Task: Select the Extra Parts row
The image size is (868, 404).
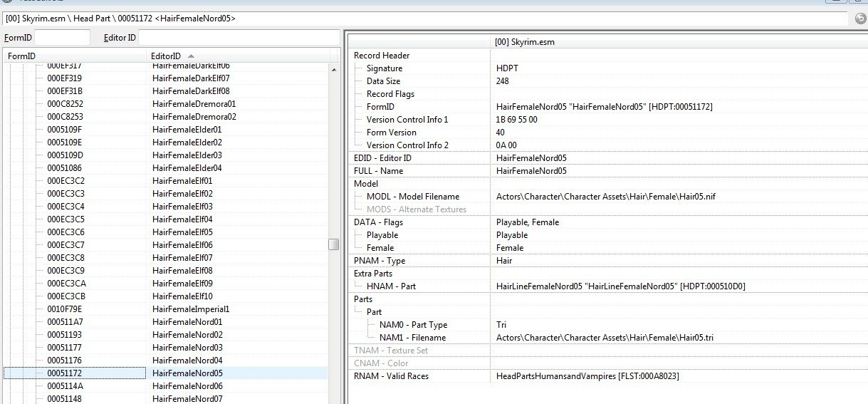Action: pyautogui.click(x=610, y=274)
